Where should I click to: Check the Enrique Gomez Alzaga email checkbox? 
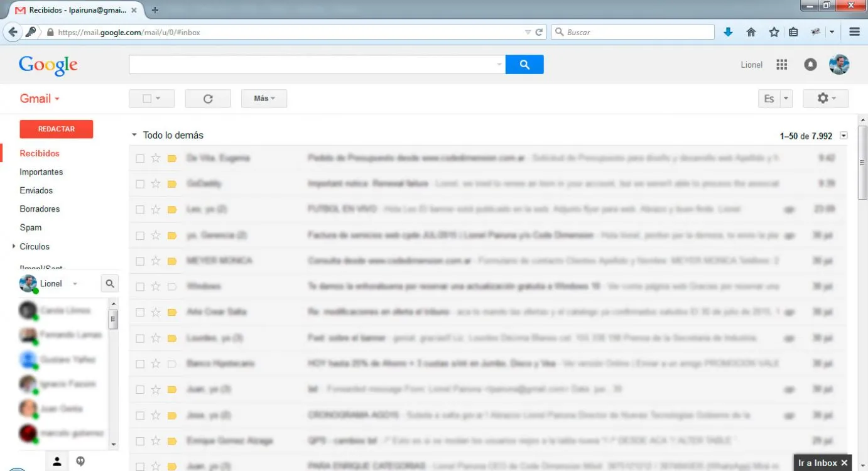(140, 441)
